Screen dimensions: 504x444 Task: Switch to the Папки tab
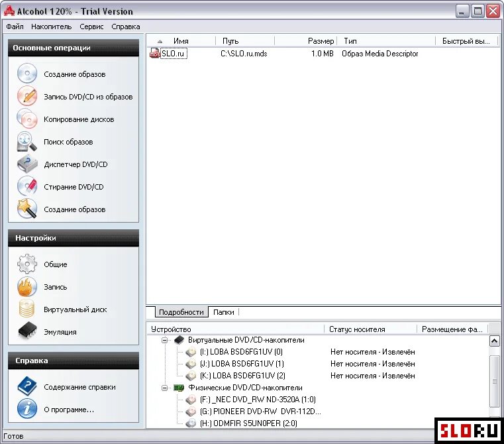(224, 311)
